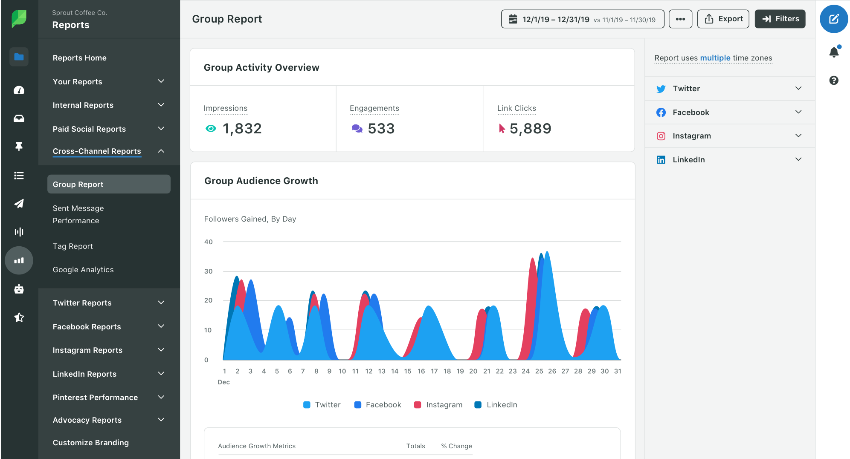
Task: Open the Compose new post icon
Action: [x=833, y=19]
